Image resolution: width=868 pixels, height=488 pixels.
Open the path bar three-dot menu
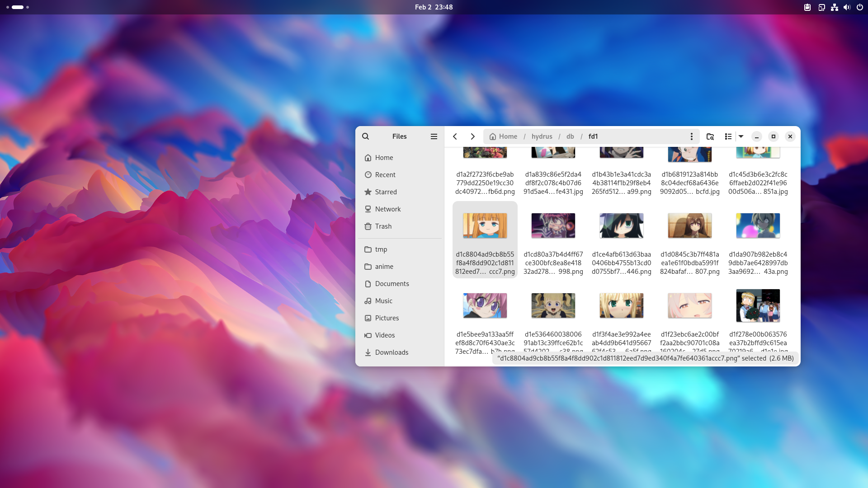click(x=691, y=136)
